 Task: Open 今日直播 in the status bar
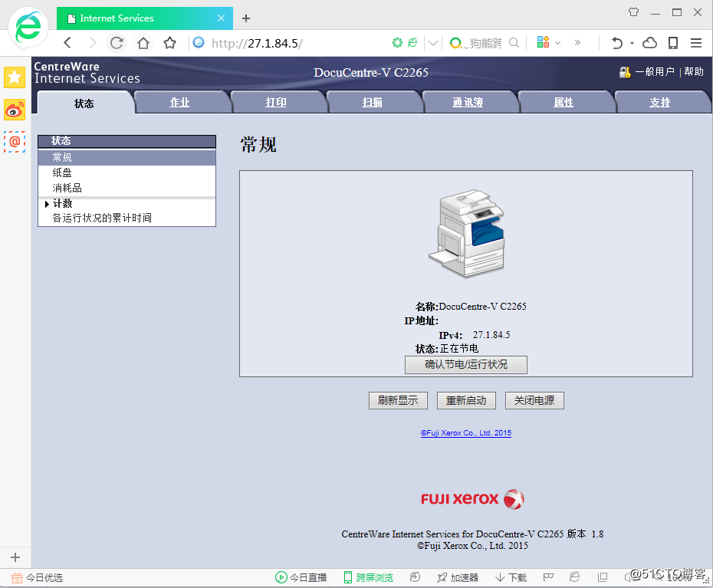click(x=301, y=577)
